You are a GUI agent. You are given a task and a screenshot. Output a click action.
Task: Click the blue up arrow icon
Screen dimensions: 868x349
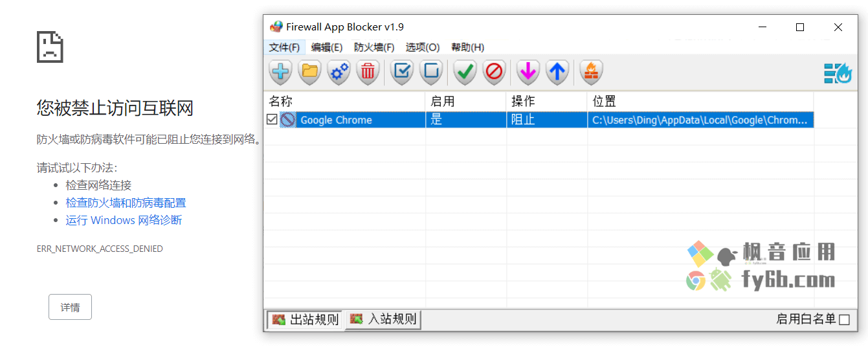pyautogui.click(x=557, y=72)
